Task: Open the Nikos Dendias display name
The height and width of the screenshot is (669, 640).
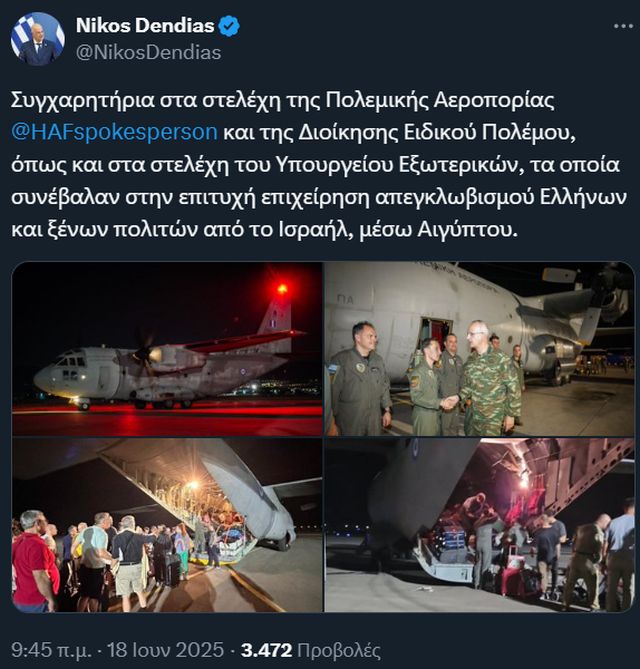Action: click(145, 26)
